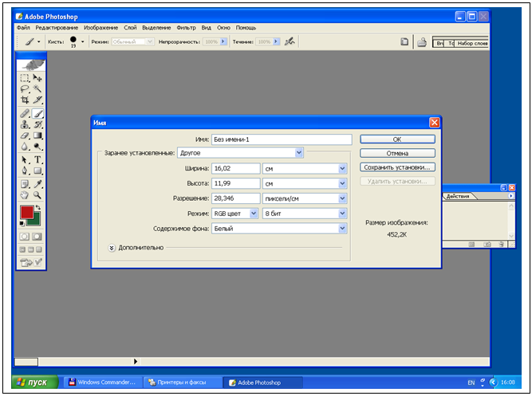The width and height of the screenshot is (532, 396).
Task: Open the Содержимое фона dropdown
Action: pos(342,228)
